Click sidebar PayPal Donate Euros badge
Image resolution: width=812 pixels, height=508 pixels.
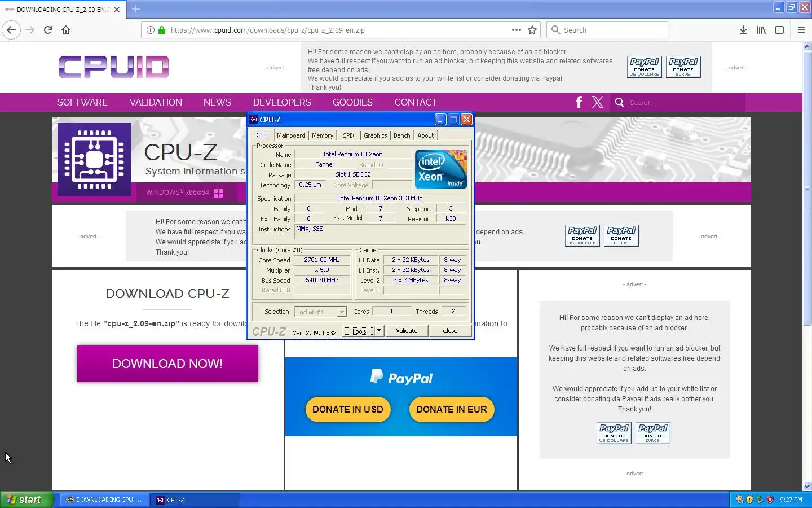pos(652,433)
